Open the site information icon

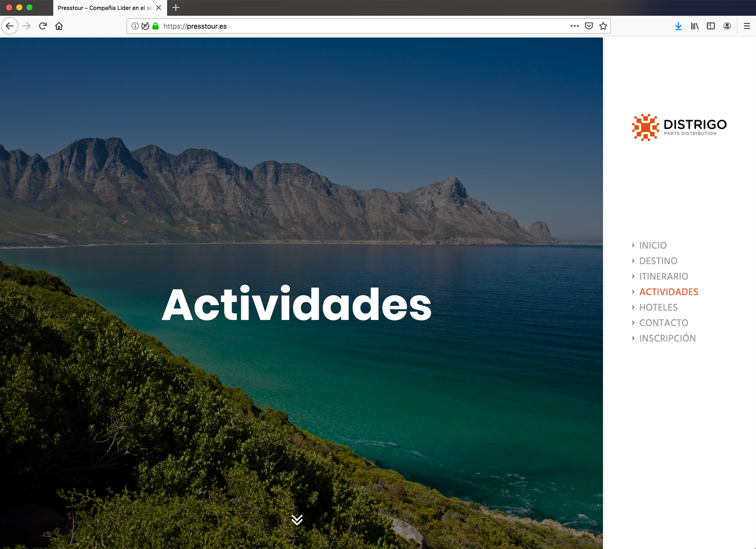135,26
